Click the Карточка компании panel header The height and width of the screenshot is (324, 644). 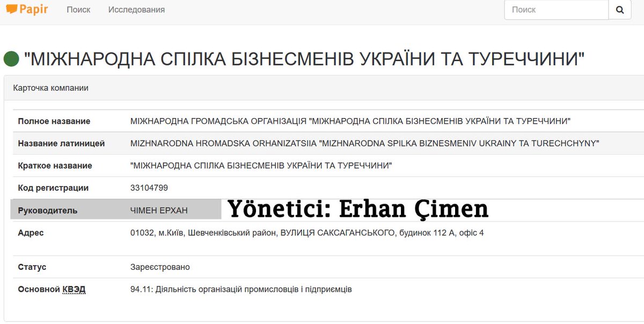[324, 88]
